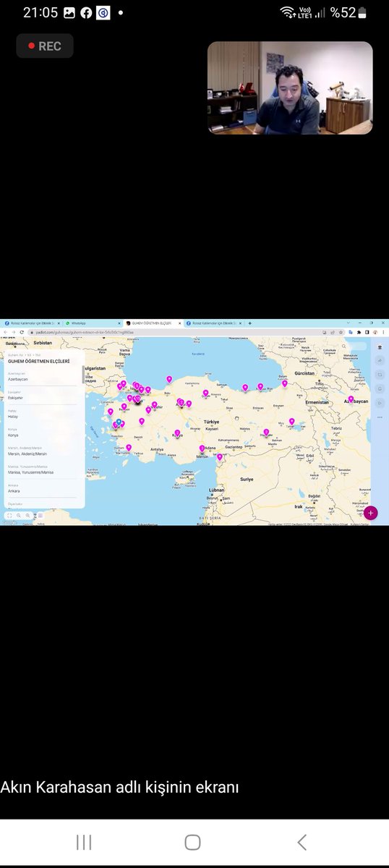Click the pink pin on Azerbaycan
Image resolution: width=389 pixels, height=868 pixels.
click(351, 399)
